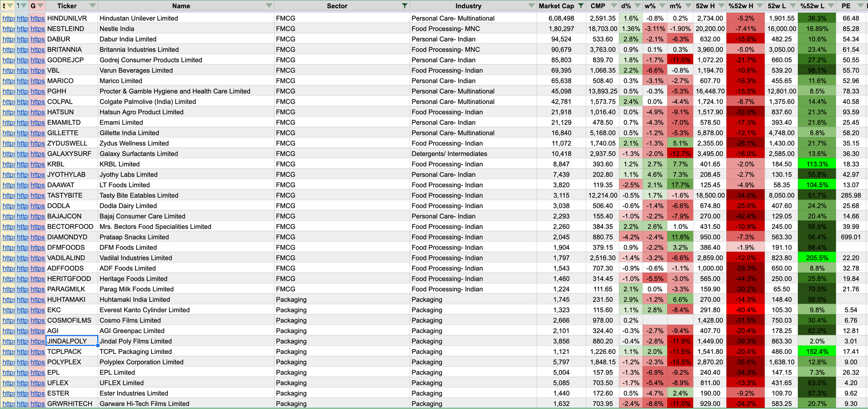Open the G column filter dropdown
The image size is (868, 409).
pos(40,6)
